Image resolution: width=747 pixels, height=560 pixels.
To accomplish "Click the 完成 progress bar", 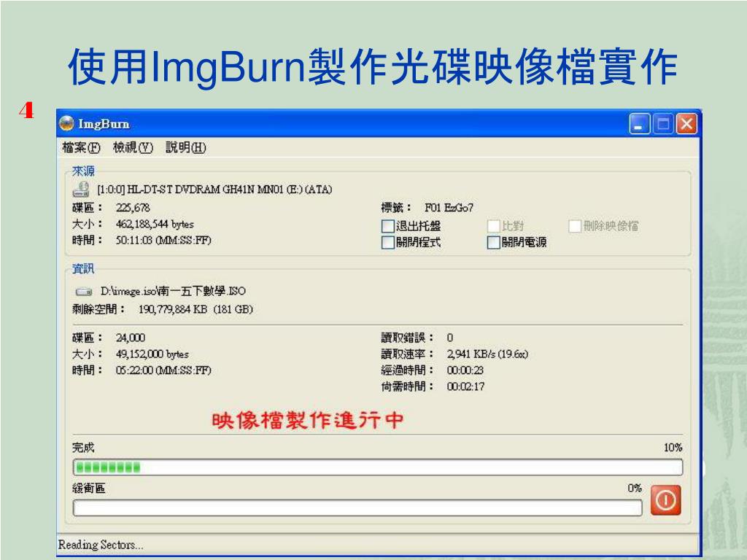I will tap(378, 467).
